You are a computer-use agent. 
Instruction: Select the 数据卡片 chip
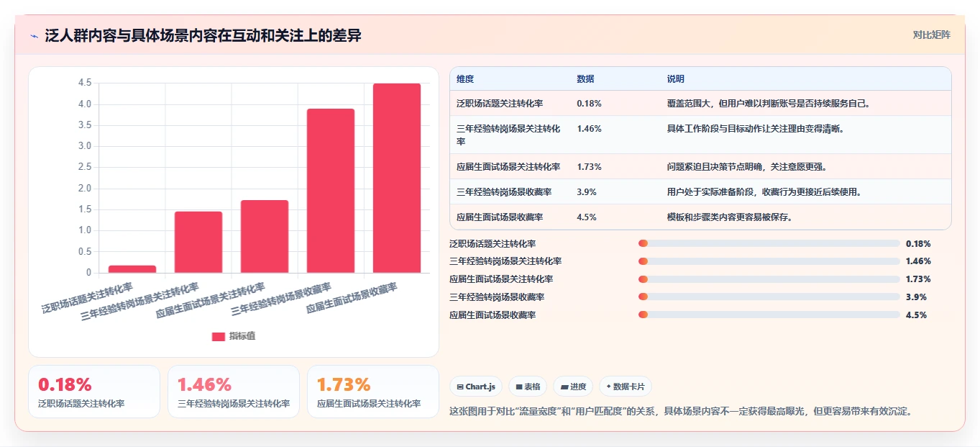tap(626, 387)
